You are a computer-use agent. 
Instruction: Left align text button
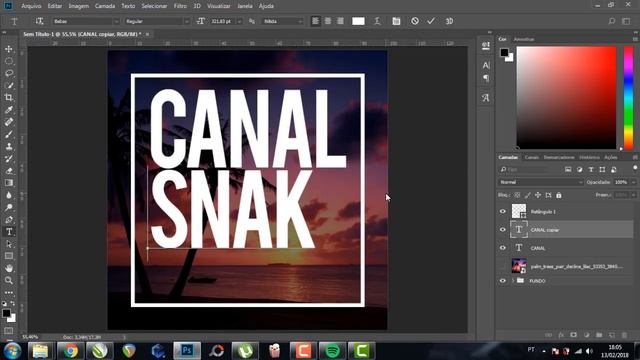point(315,21)
